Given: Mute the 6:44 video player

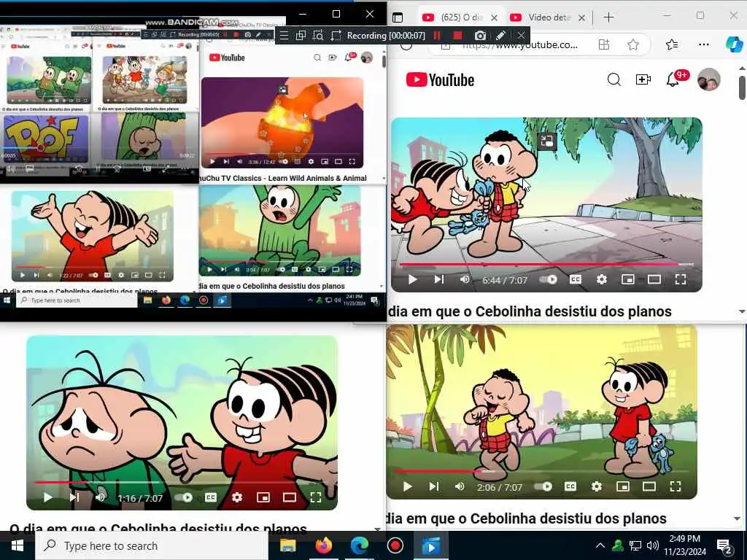Looking at the screenshot, I should coord(465,279).
